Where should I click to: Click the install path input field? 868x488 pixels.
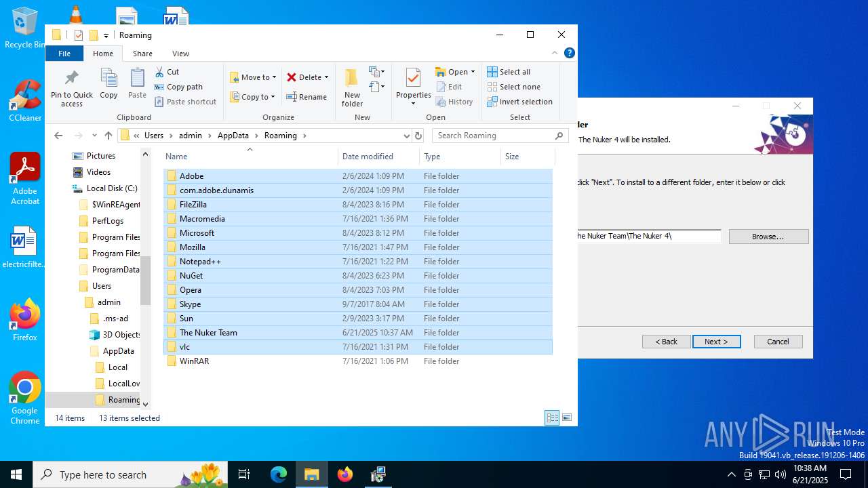tap(649, 236)
